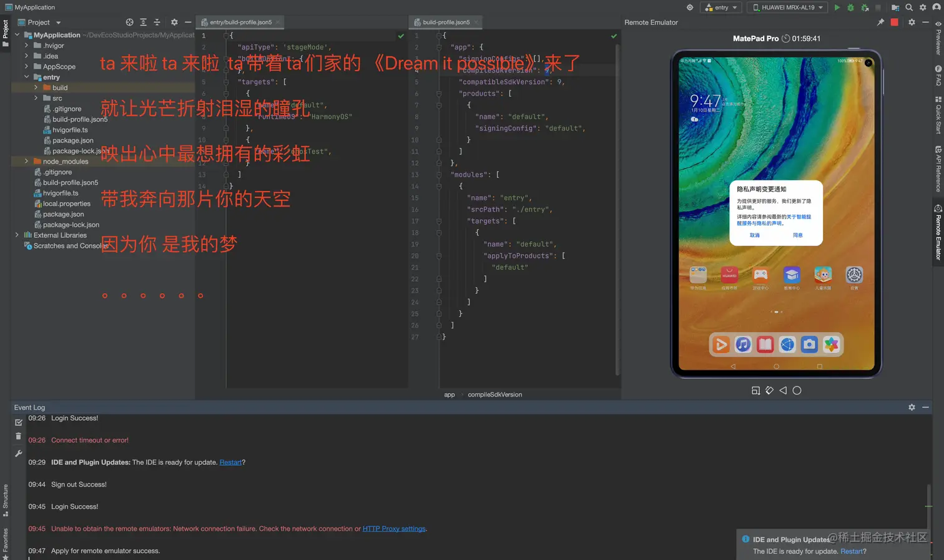Click Restart link in update notification popup
This screenshot has width=944, height=560.
[852, 551]
